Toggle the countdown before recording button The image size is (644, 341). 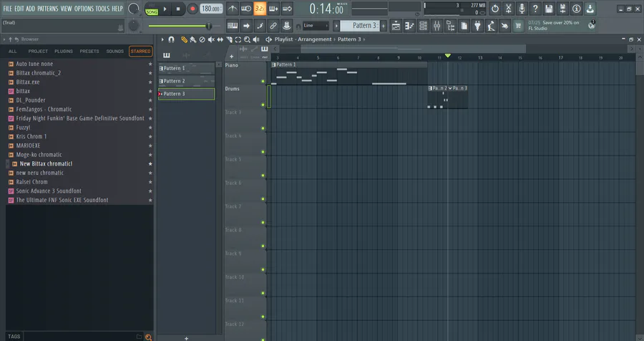(260, 9)
